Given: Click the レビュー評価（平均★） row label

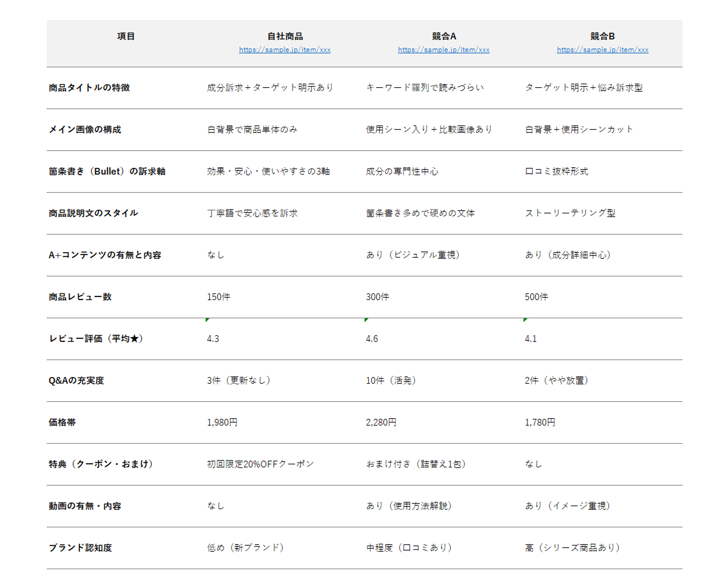Looking at the screenshot, I should click(x=96, y=339).
